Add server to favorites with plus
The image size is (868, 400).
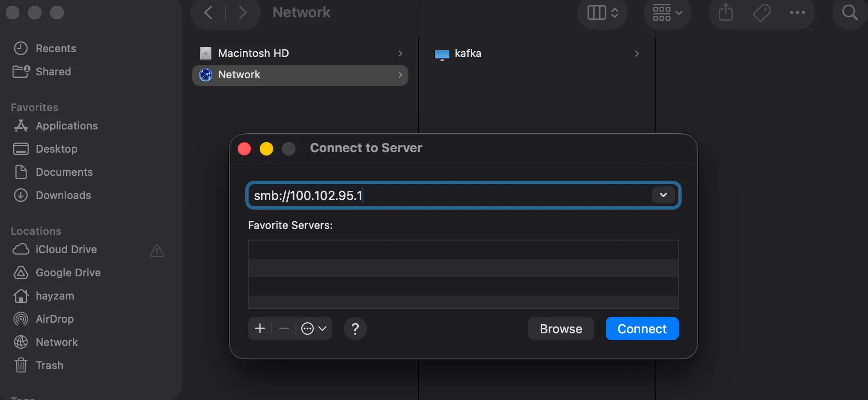click(x=260, y=329)
